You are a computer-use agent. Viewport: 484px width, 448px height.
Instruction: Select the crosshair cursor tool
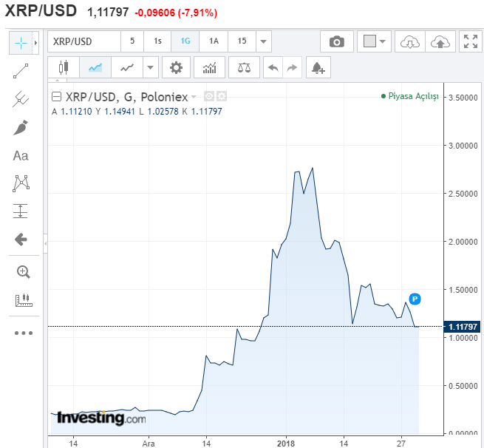pyautogui.click(x=21, y=43)
